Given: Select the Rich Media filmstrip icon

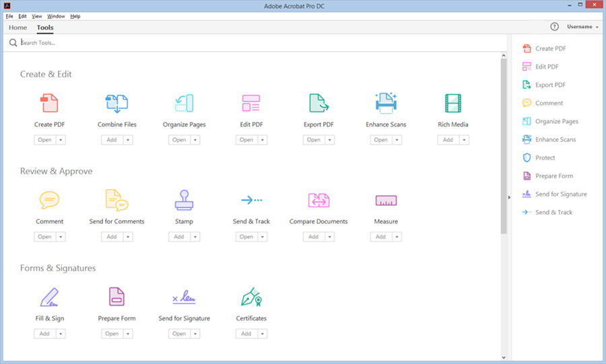Looking at the screenshot, I should pyautogui.click(x=453, y=103).
